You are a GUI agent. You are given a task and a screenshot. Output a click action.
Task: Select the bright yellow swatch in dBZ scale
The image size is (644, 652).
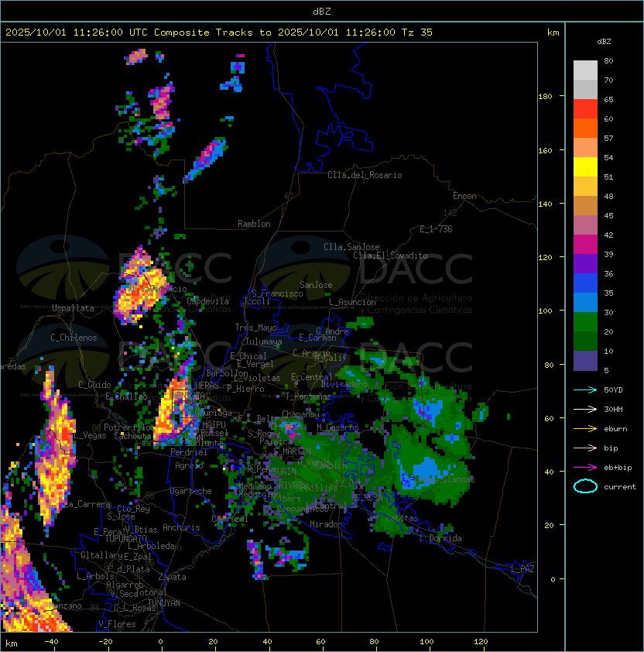[x=585, y=166]
